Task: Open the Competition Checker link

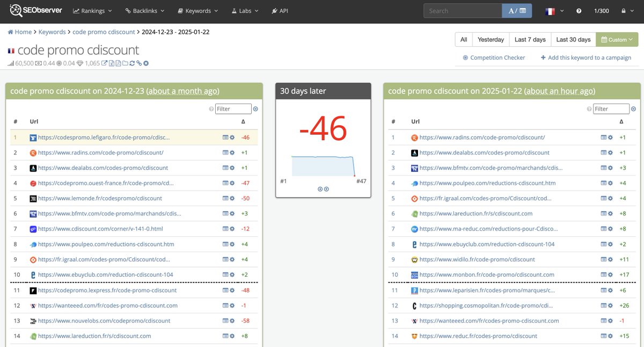Action: point(494,57)
